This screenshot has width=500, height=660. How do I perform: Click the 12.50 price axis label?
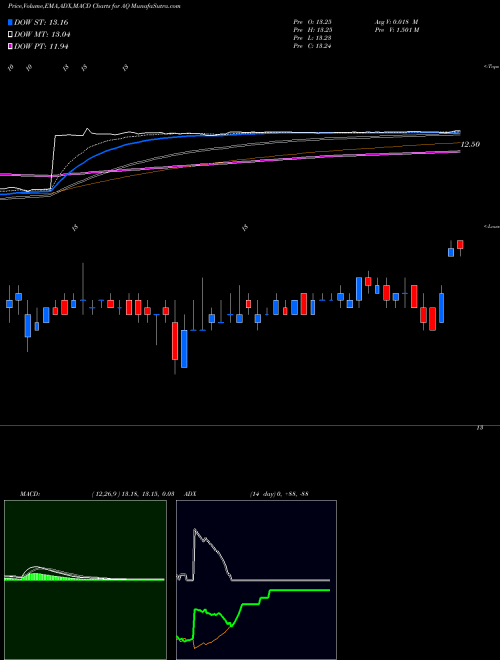click(471, 144)
